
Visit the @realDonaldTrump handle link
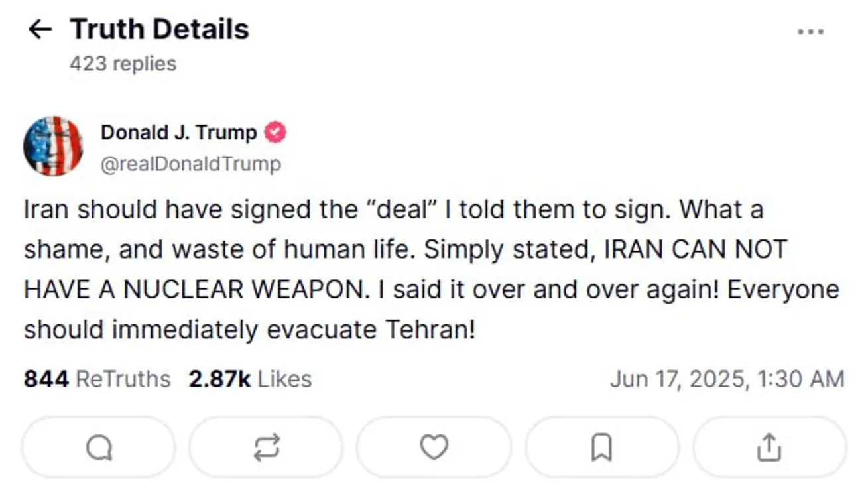(191, 163)
